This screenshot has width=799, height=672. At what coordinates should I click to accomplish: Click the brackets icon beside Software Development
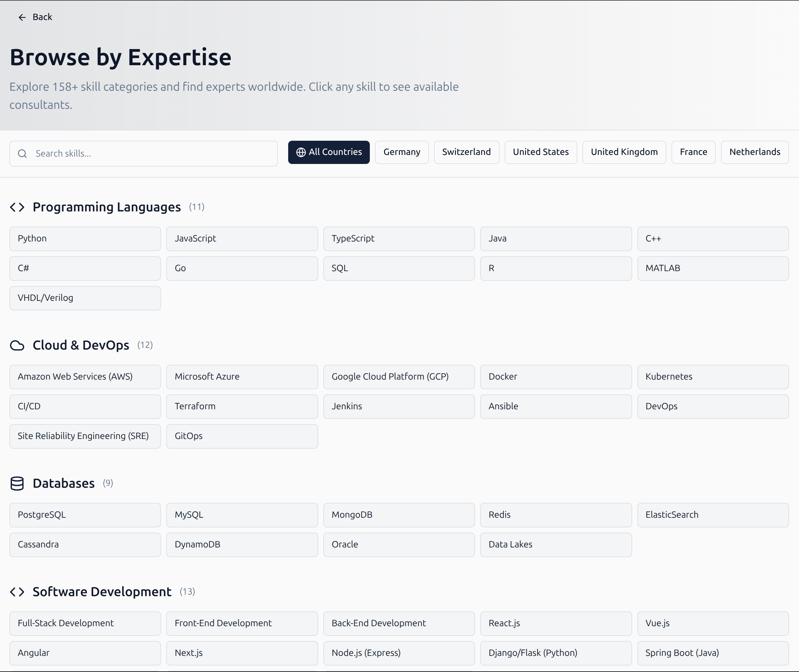(17, 592)
